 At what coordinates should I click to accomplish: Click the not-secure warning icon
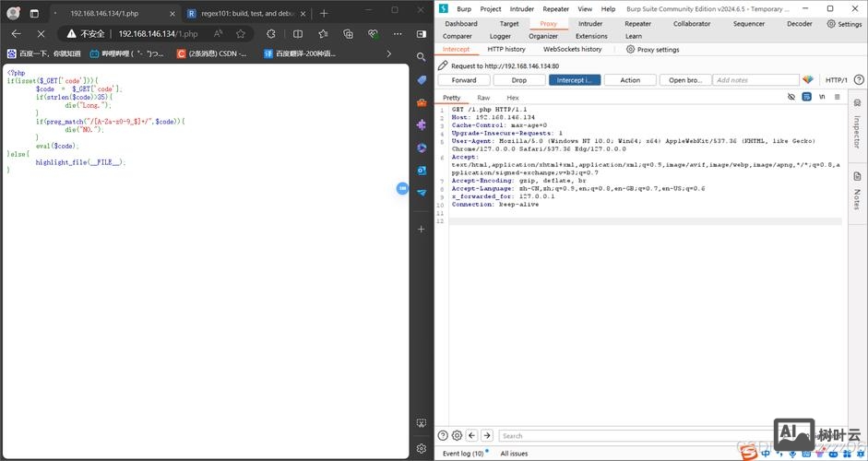(x=71, y=34)
